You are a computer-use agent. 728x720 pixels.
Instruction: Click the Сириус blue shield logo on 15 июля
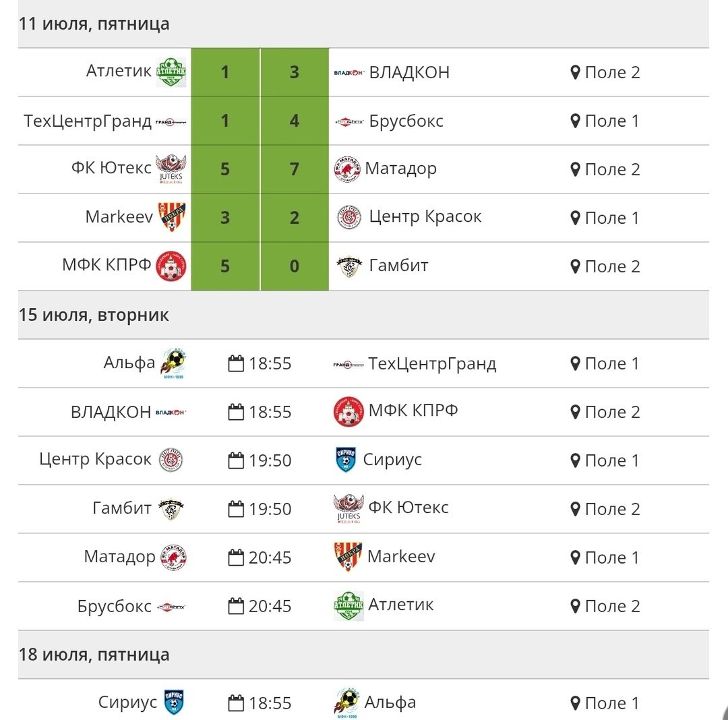click(x=345, y=460)
